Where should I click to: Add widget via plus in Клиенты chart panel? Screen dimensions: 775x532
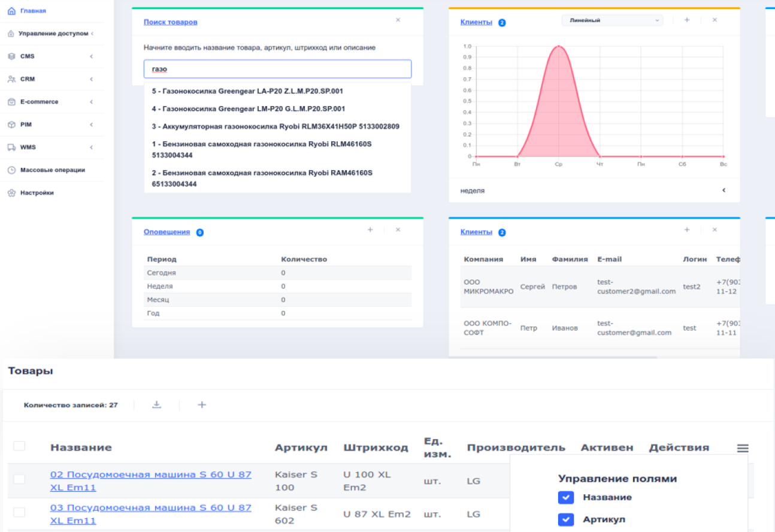[x=687, y=20]
